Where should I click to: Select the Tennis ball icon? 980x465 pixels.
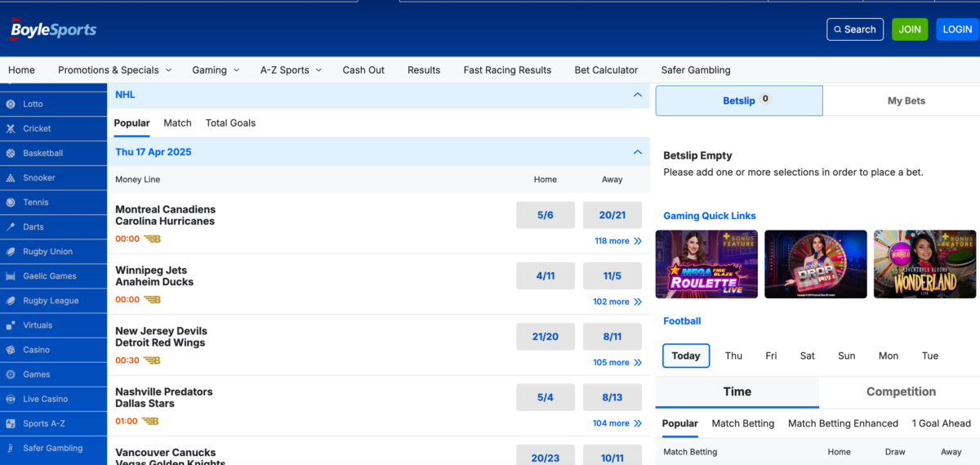[x=11, y=203]
